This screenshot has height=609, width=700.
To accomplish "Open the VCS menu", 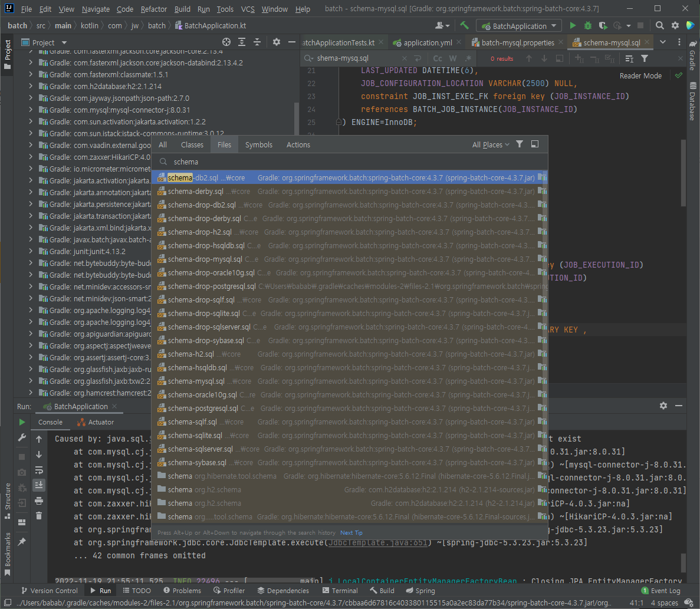I will click(x=248, y=9).
